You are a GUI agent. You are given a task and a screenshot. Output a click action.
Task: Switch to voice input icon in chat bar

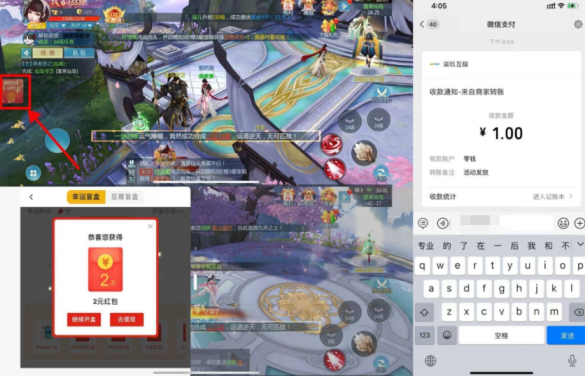coord(442,223)
